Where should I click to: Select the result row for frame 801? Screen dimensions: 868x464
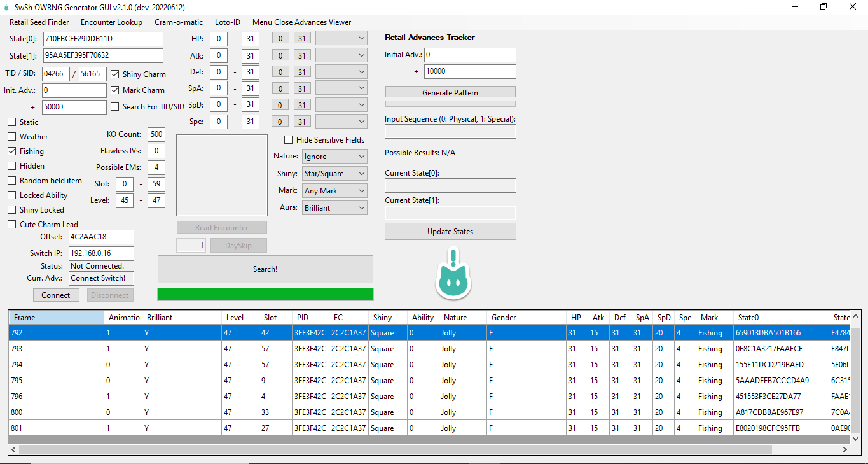coord(430,428)
